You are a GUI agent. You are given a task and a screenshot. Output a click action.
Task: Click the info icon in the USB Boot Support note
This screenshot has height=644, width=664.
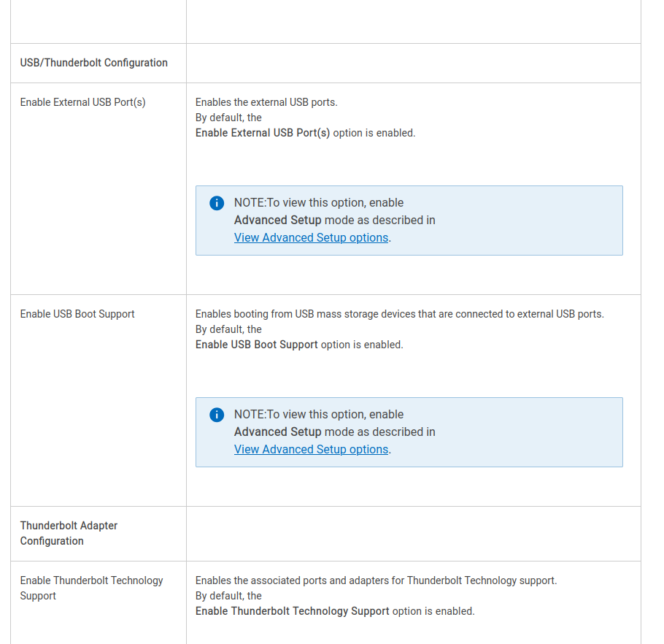point(217,415)
